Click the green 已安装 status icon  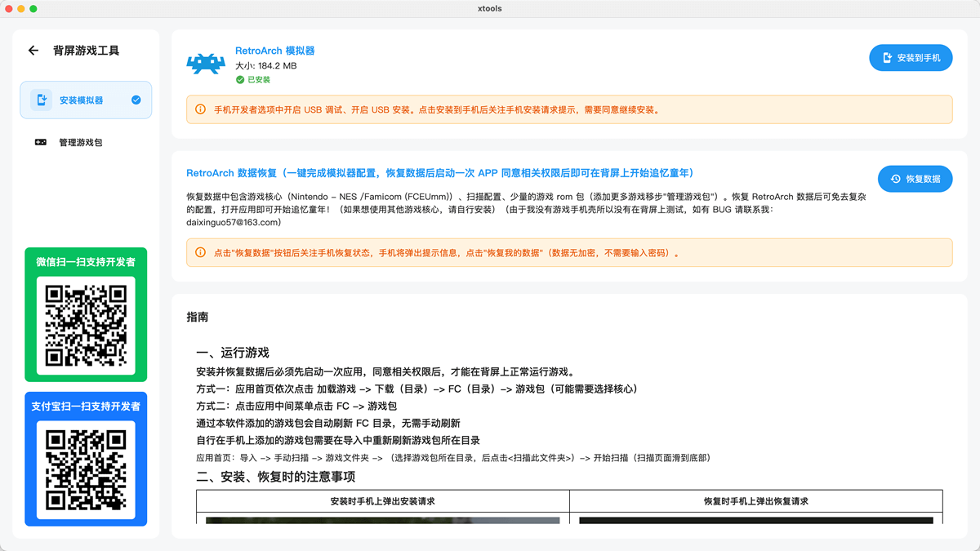[240, 80]
